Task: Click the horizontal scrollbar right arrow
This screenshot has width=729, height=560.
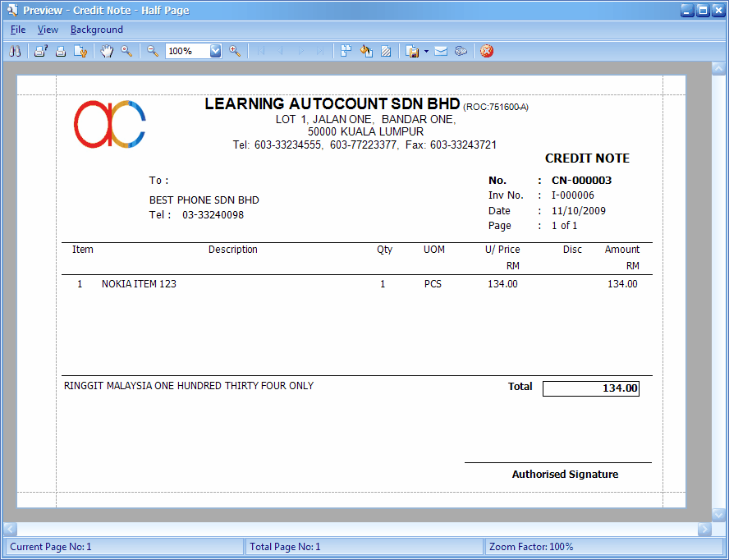Action: [x=704, y=529]
